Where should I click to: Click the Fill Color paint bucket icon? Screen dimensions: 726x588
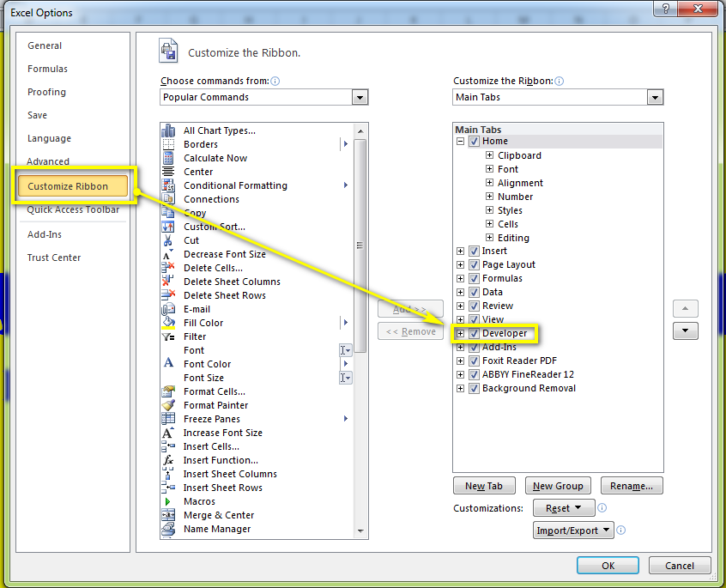point(168,323)
